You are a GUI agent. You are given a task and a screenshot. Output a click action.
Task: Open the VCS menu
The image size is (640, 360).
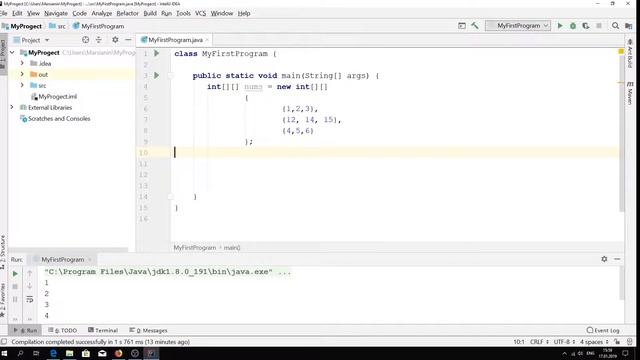click(200, 13)
